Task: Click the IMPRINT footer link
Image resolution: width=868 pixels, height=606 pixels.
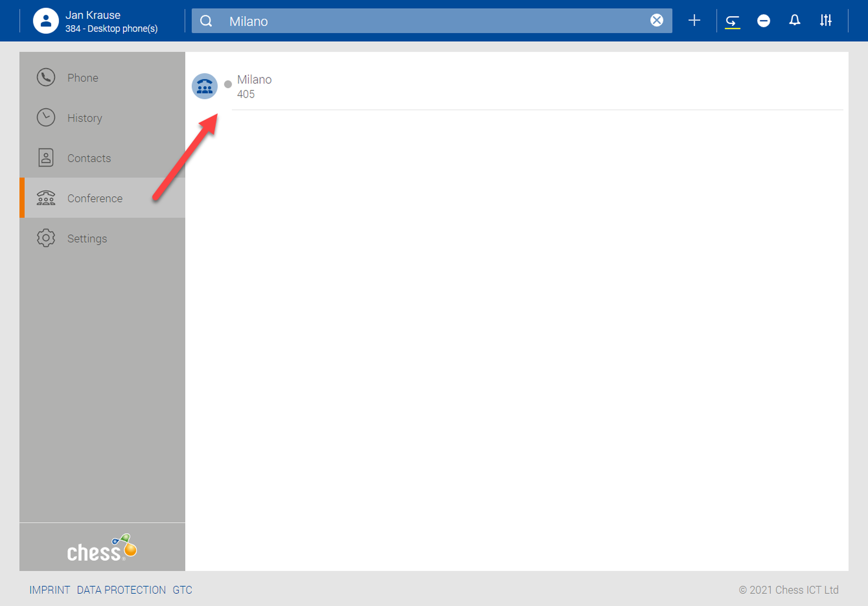Action: pos(49,590)
